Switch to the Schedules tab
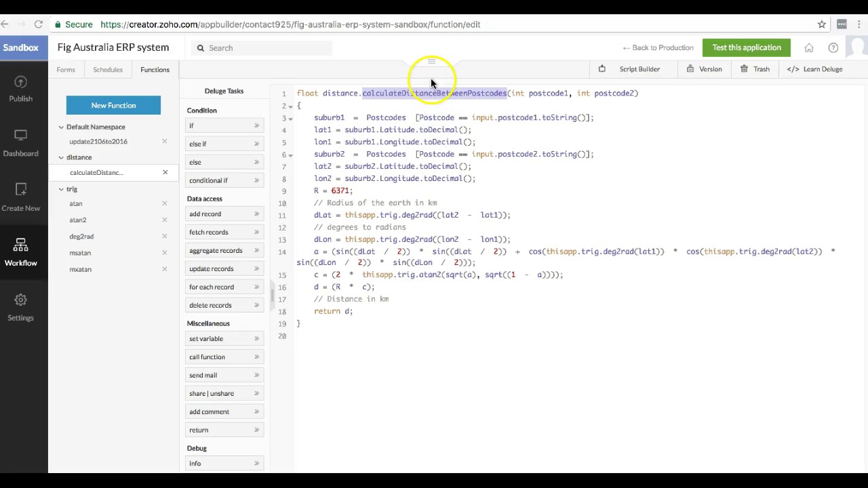The image size is (868, 488). tap(108, 70)
